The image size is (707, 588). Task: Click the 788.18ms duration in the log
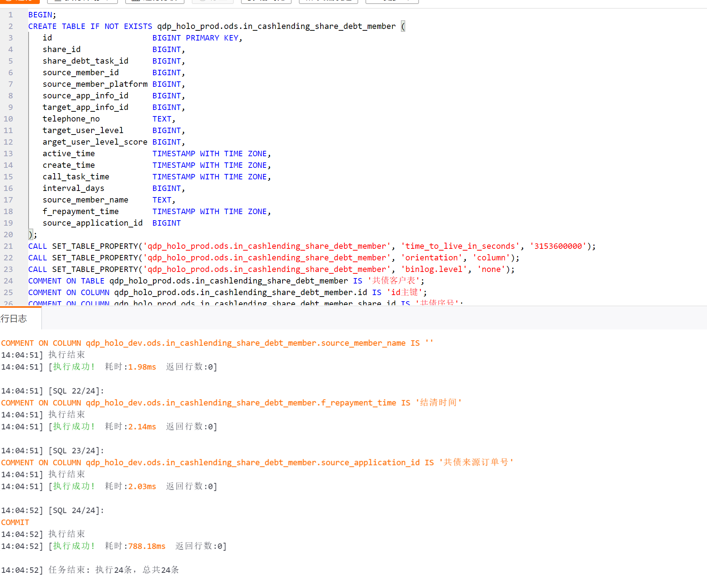(147, 546)
